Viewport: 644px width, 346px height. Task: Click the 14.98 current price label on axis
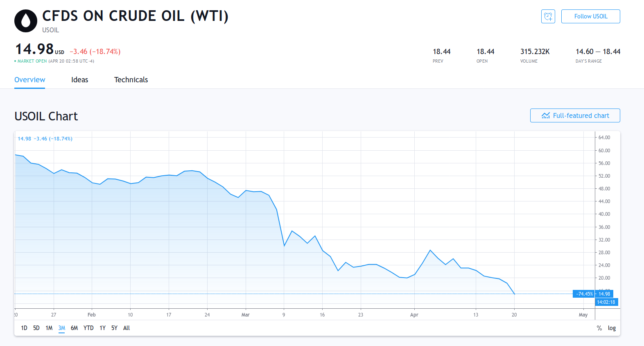(604, 294)
